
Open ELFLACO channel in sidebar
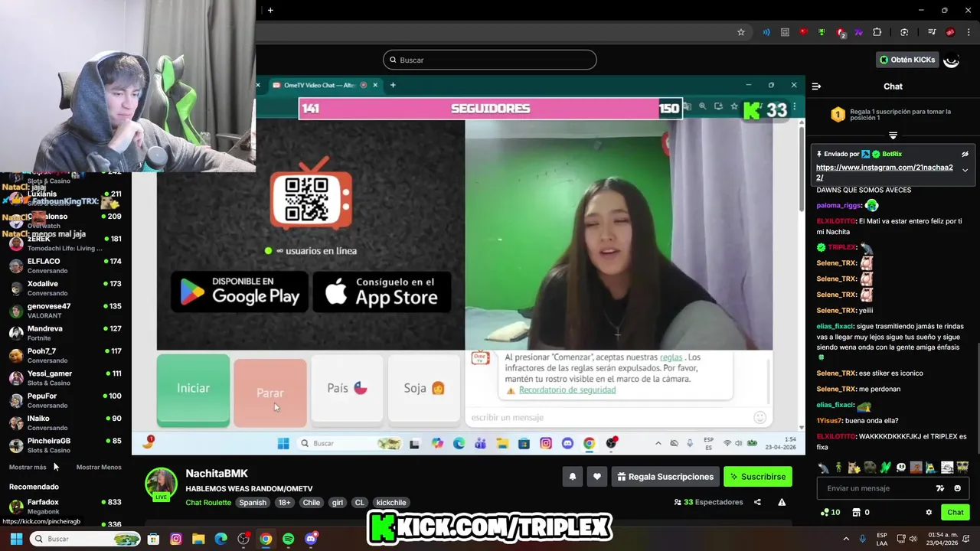[66, 266]
